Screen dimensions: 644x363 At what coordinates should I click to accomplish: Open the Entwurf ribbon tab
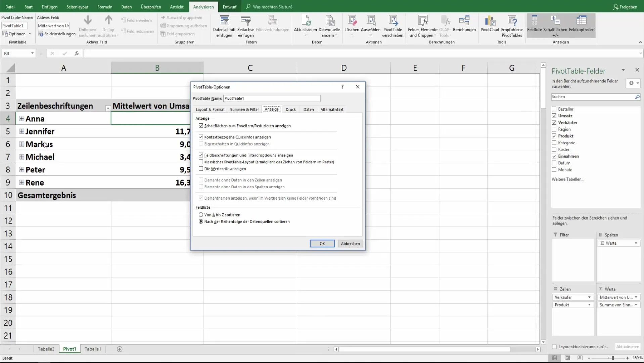(x=230, y=7)
